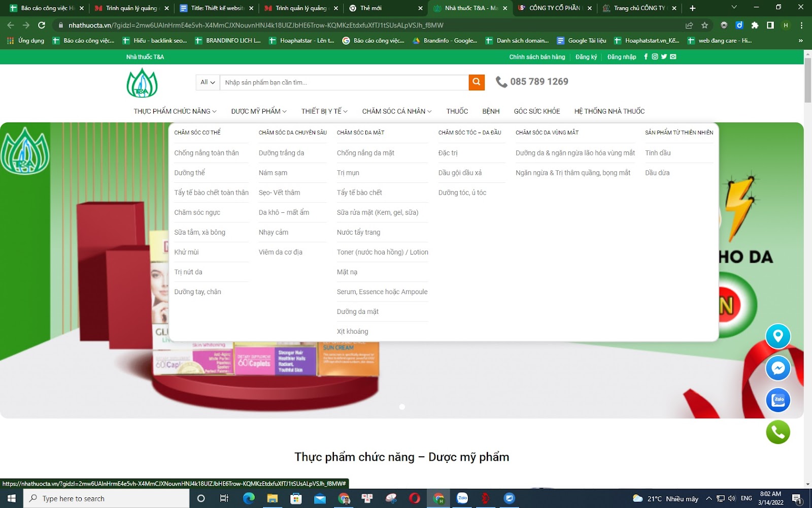
Task: Open the Zalo chat floating icon
Action: [777, 400]
